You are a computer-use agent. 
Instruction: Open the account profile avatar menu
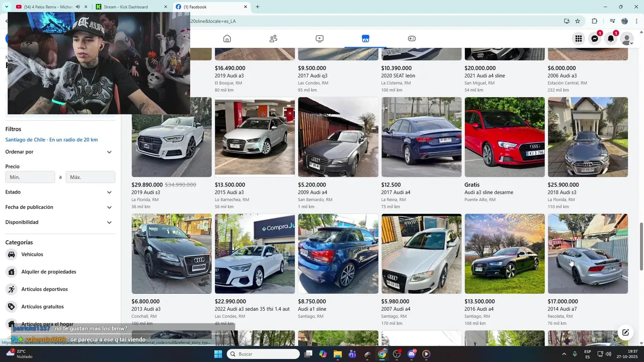click(x=627, y=39)
